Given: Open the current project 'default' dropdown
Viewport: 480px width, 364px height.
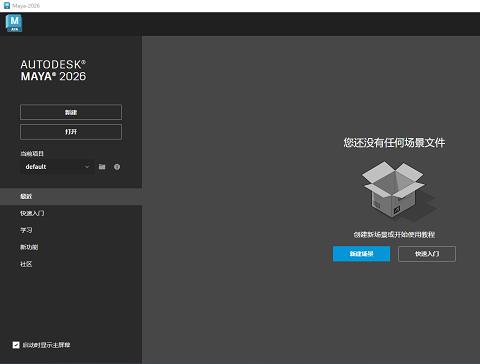Looking at the screenshot, I should [57, 167].
